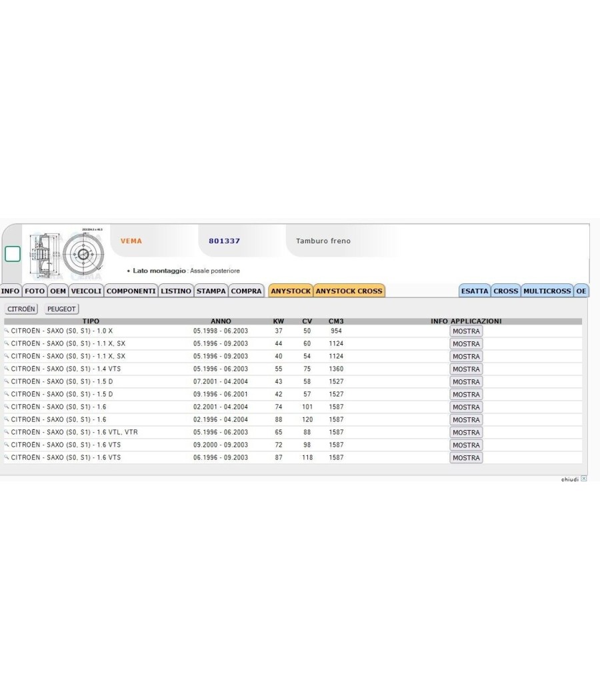Click the CV column header
The height and width of the screenshot is (700, 600).
tap(307, 321)
